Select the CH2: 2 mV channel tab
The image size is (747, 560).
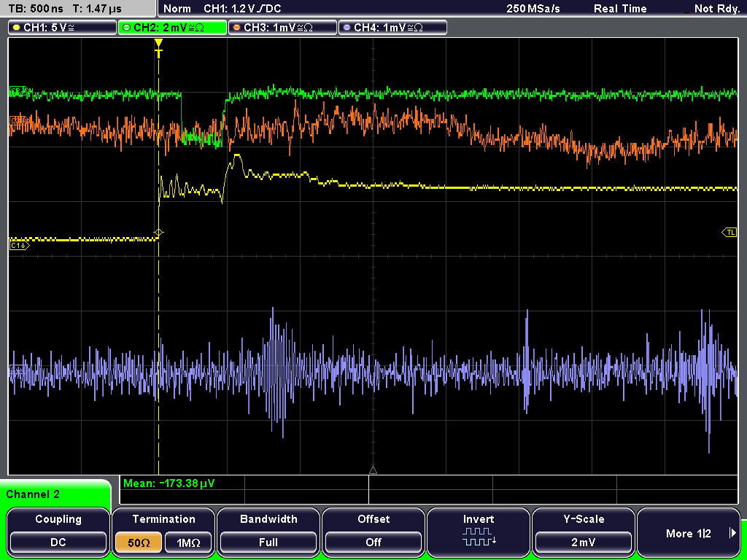[172, 27]
